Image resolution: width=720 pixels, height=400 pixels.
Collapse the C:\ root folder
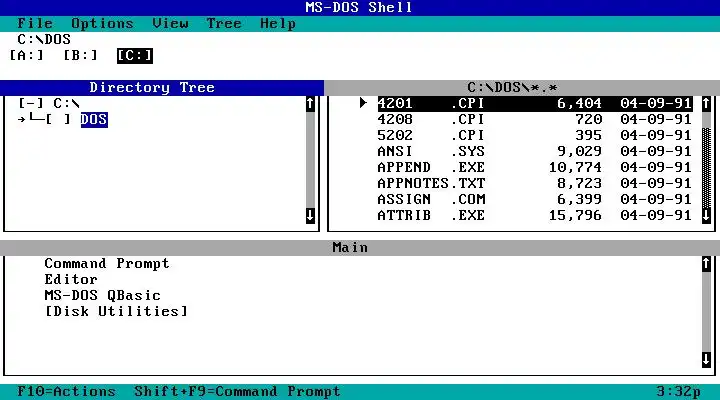point(31,103)
